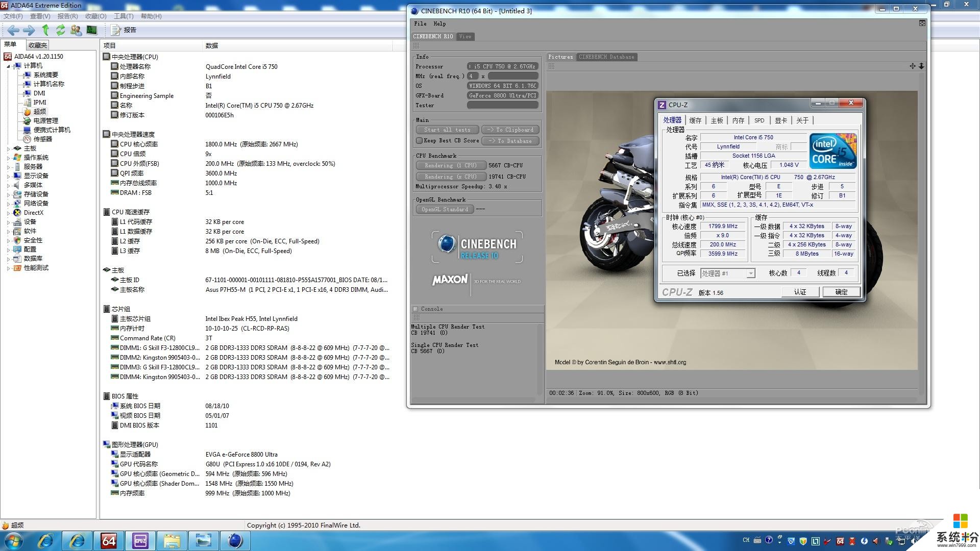Select 系统摘要 in the AIDA64 tree
980x551 pixels.
45,74
